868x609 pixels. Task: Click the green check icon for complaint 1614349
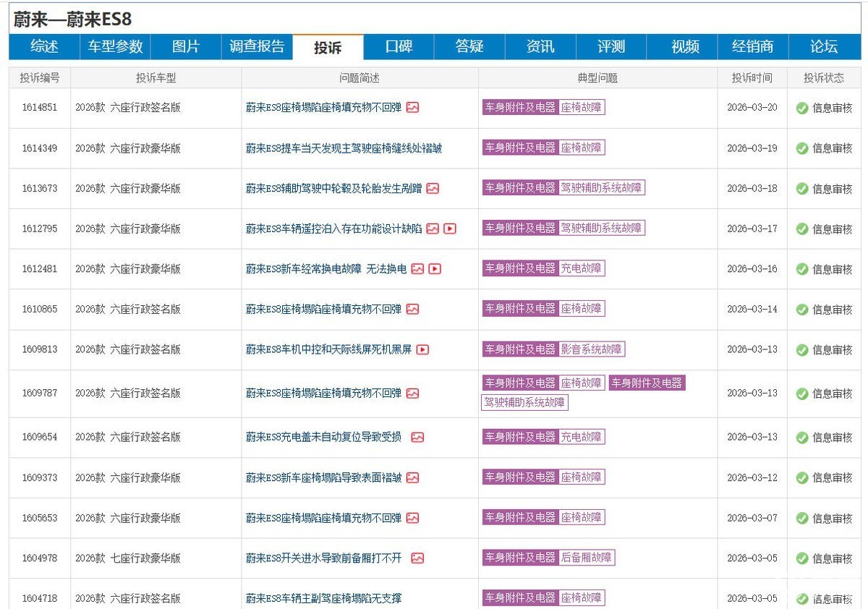801,148
